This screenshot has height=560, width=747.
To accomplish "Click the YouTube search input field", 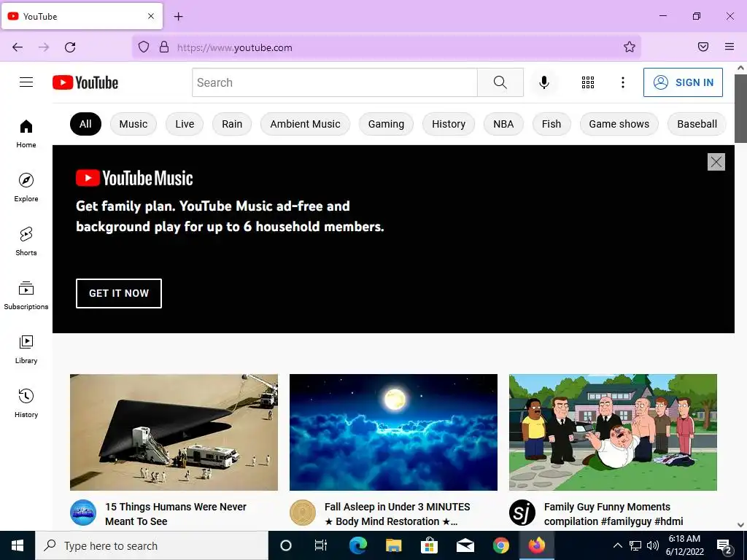I will tap(335, 82).
